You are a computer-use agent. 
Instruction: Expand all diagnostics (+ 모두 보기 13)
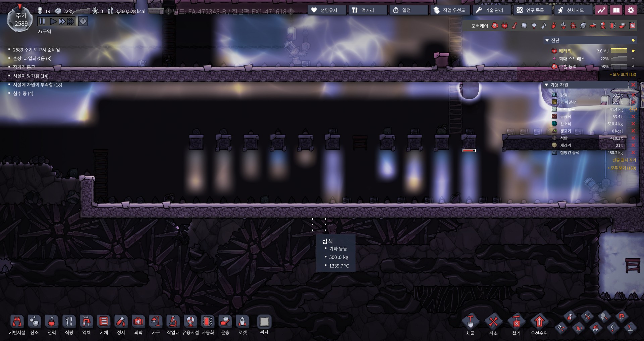pos(623,74)
